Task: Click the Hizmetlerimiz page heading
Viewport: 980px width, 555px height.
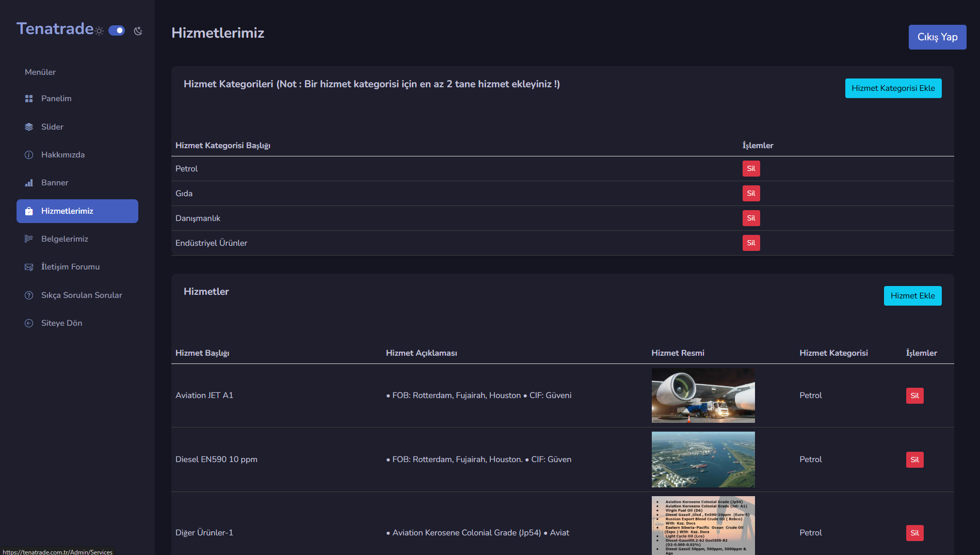Action: point(218,33)
